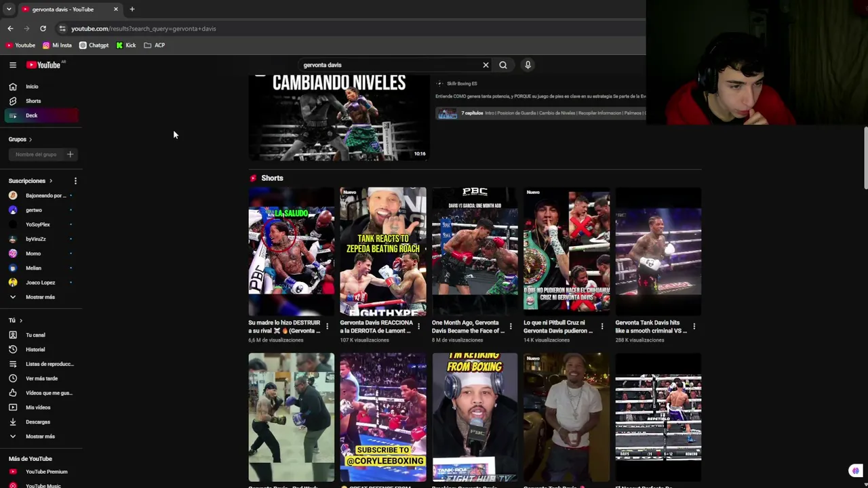Open options for 'One Month Ago, Gervonta' short

(x=510, y=327)
